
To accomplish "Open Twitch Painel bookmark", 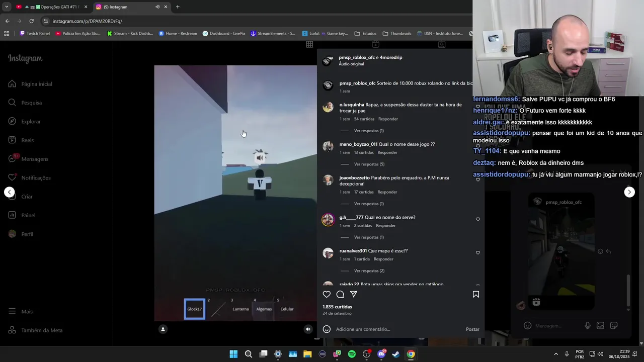I will (35, 34).
